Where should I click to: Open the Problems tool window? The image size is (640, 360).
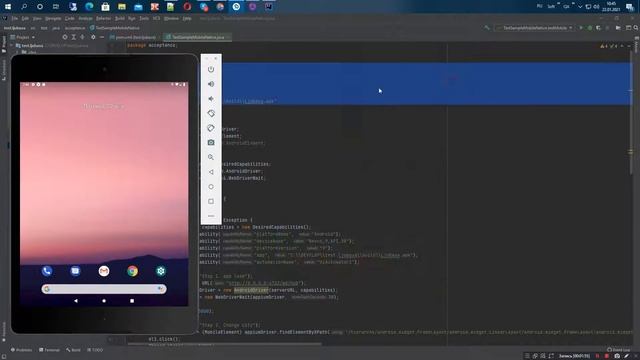coord(22,350)
